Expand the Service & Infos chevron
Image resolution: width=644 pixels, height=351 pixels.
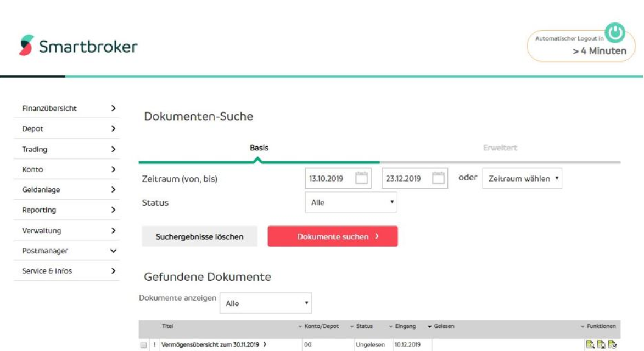[113, 271]
